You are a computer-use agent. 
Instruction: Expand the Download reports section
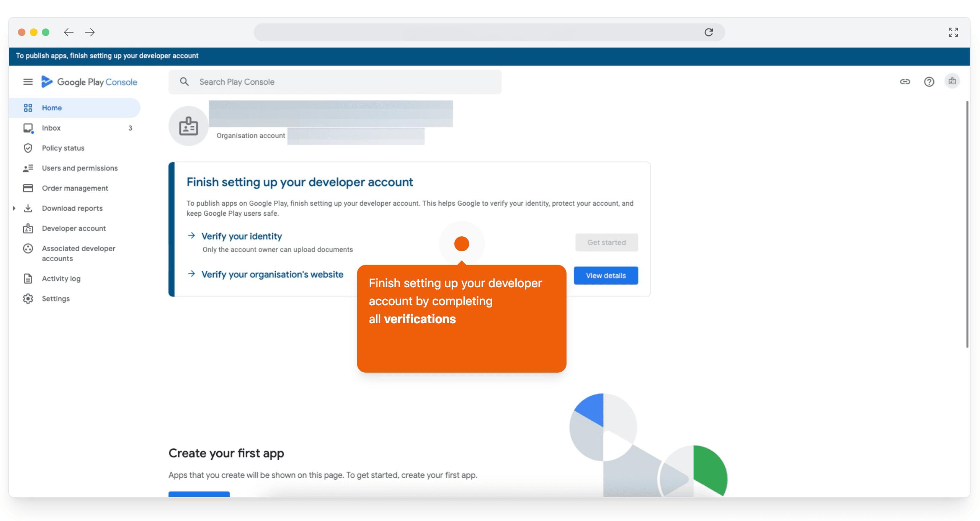[x=14, y=208]
